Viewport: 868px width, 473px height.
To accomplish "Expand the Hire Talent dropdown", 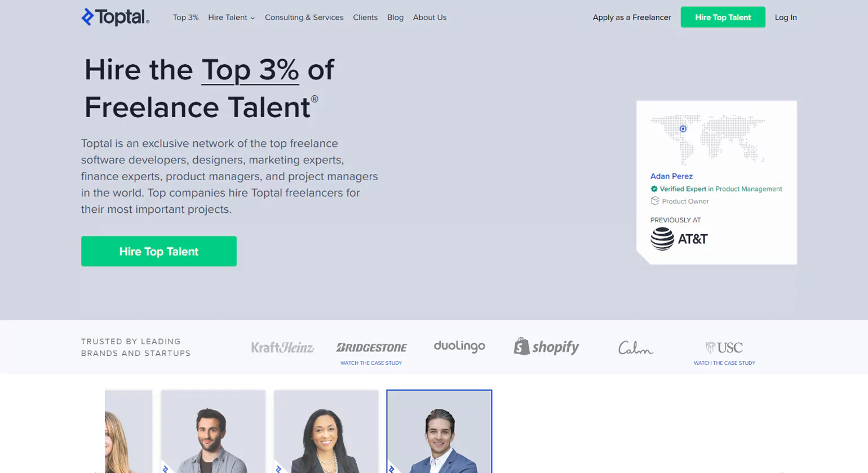I will 231,17.
